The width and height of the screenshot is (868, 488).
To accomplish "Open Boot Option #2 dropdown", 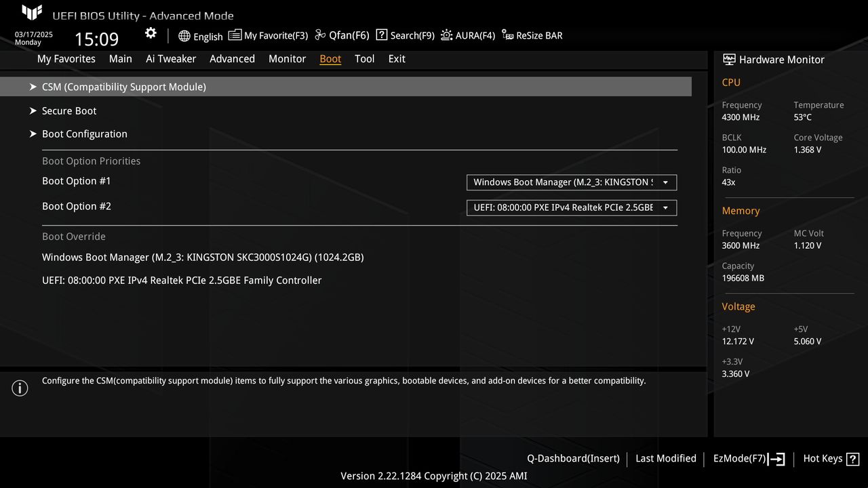I will (x=572, y=207).
